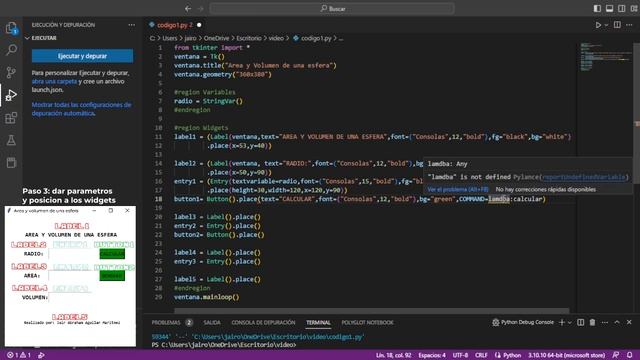The image size is (640, 360).
Task: Open new terminal profile dropdown arrow
Action: (570, 322)
